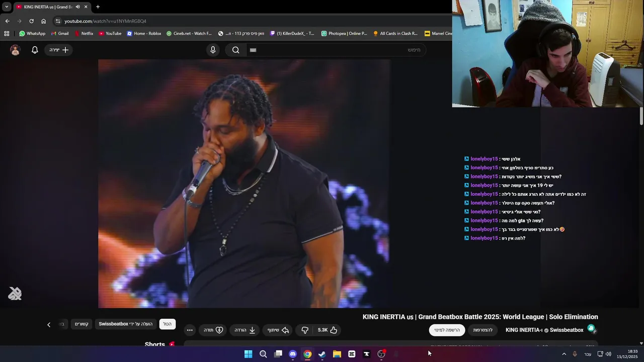This screenshot has width=644, height=362.
Task: Click lonelyboy15 in the top chat message
Action: (x=484, y=159)
